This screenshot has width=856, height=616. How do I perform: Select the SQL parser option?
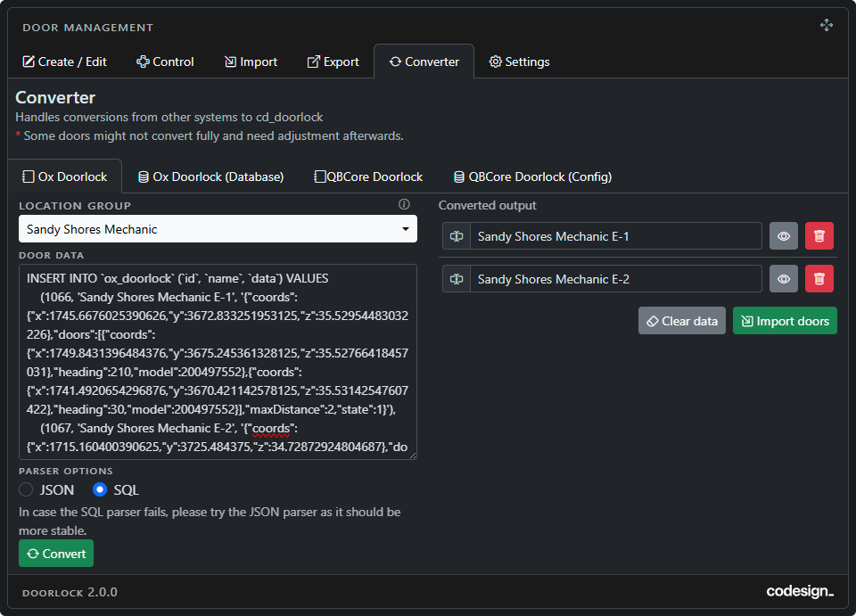pos(101,489)
